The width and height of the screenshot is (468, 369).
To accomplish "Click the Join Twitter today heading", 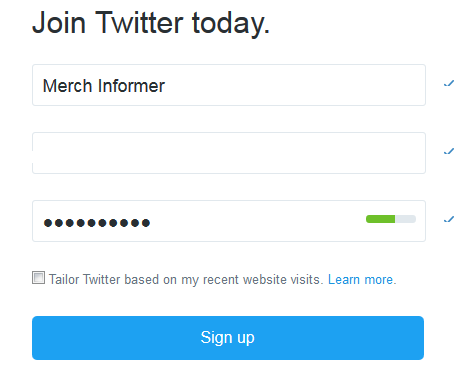I will point(151,23).
